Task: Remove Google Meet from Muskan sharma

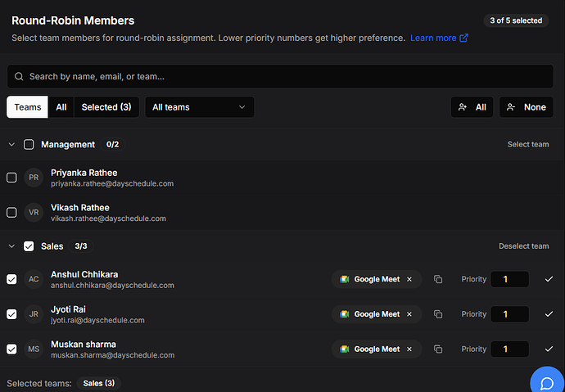Action: pyautogui.click(x=409, y=349)
